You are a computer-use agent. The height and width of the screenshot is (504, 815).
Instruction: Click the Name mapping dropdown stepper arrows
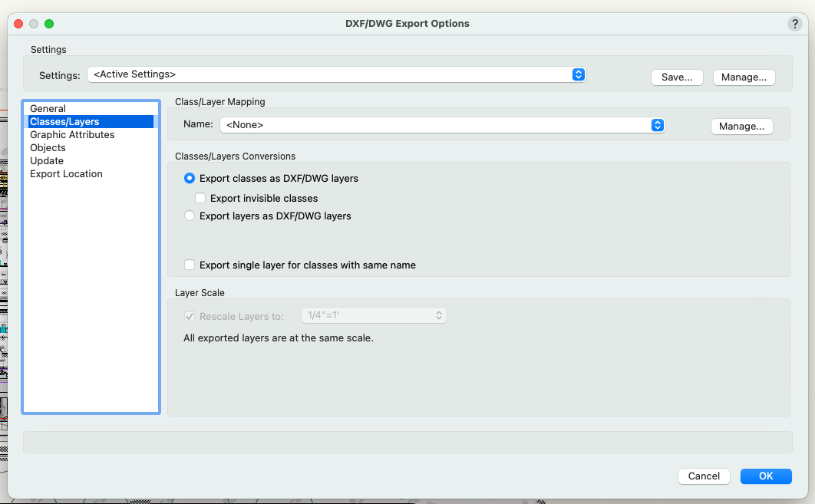pos(658,124)
